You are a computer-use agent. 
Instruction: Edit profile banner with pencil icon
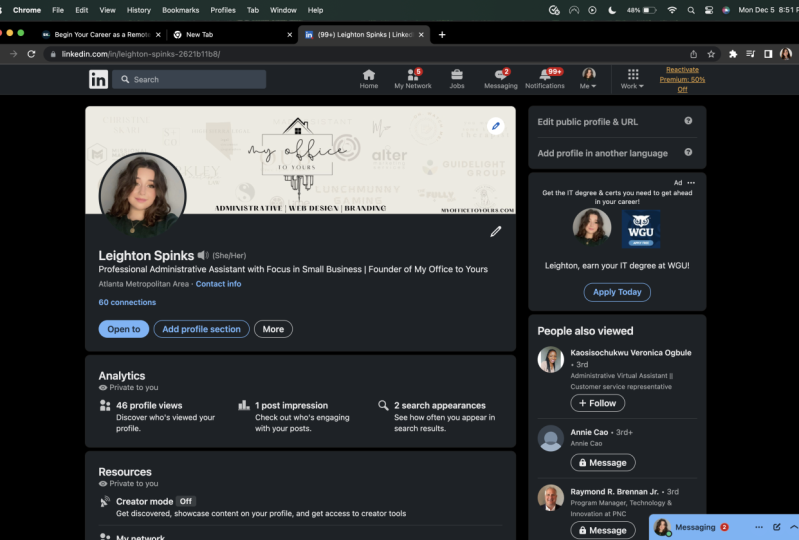click(x=495, y=126)
